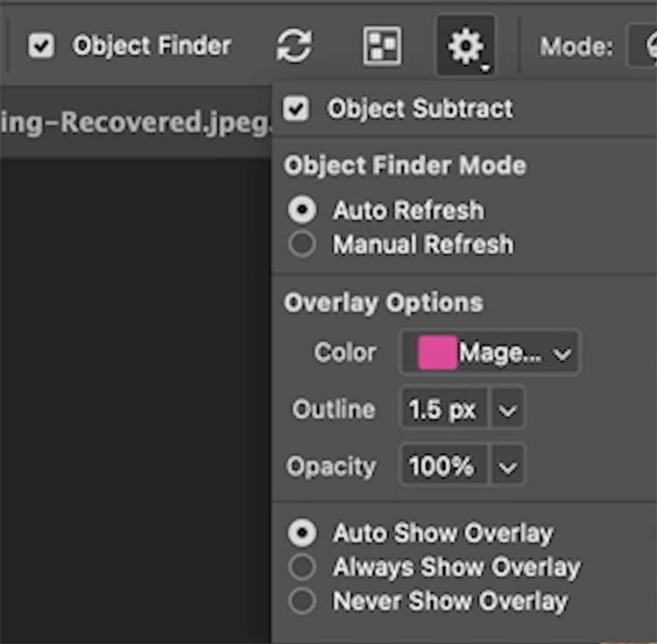Toggle the Object Finder checkbox
657x644 pixels.
click(41, 46)
